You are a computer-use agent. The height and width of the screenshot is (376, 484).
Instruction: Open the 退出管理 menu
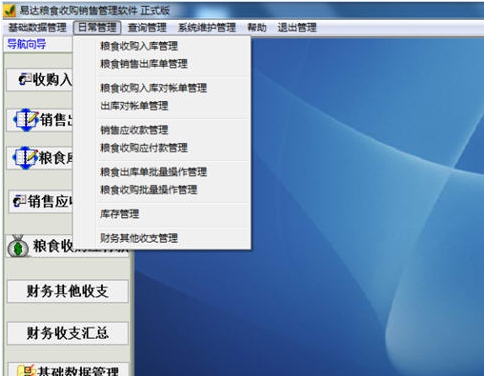(297, 27)
